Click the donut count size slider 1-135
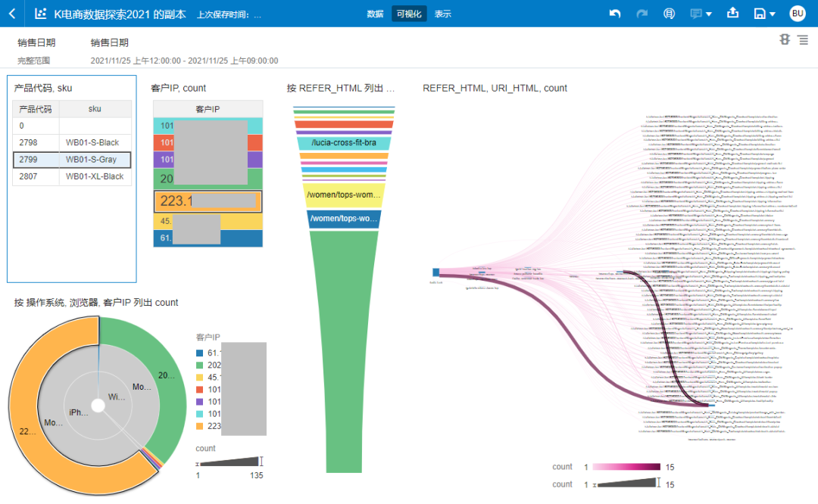Screen dimensions: 818x504 (x=229, y=462)
